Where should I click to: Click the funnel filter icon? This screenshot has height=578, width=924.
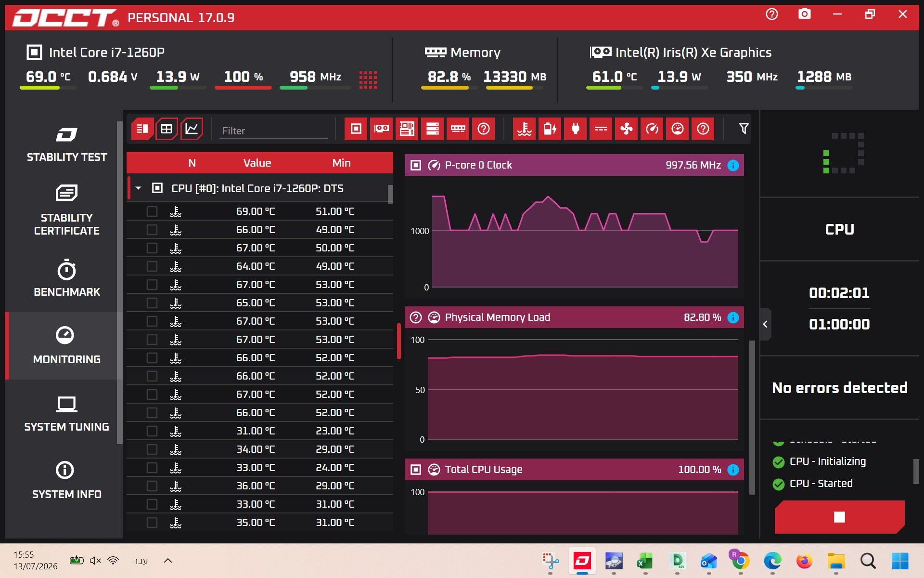click(744, 128)
